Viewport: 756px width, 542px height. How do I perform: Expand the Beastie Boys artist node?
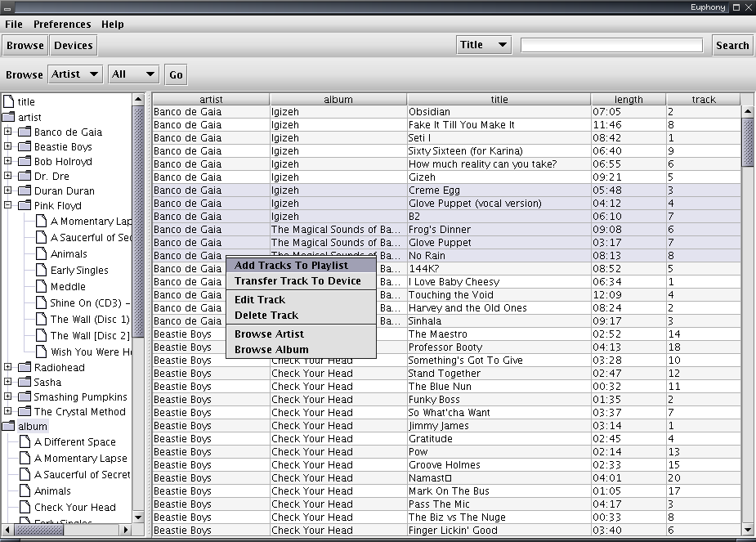(7, 146)
